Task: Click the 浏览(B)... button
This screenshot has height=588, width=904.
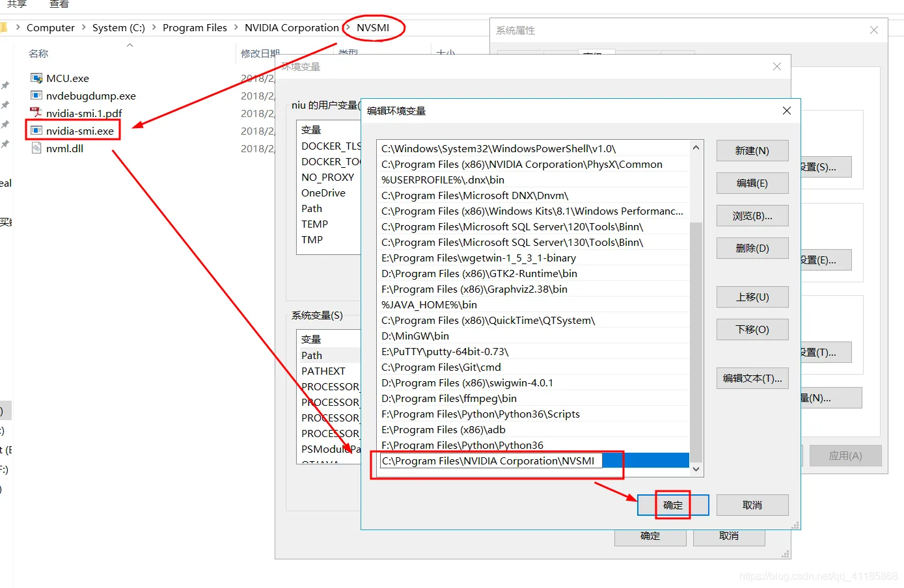Action: click(752, 215)
